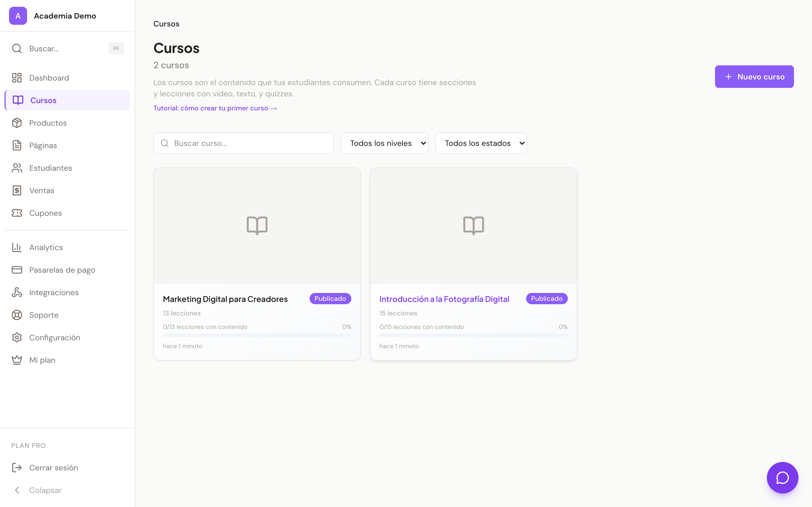Open the Estudiantes section
The image size is (812, 507).
tap(50, 168)
